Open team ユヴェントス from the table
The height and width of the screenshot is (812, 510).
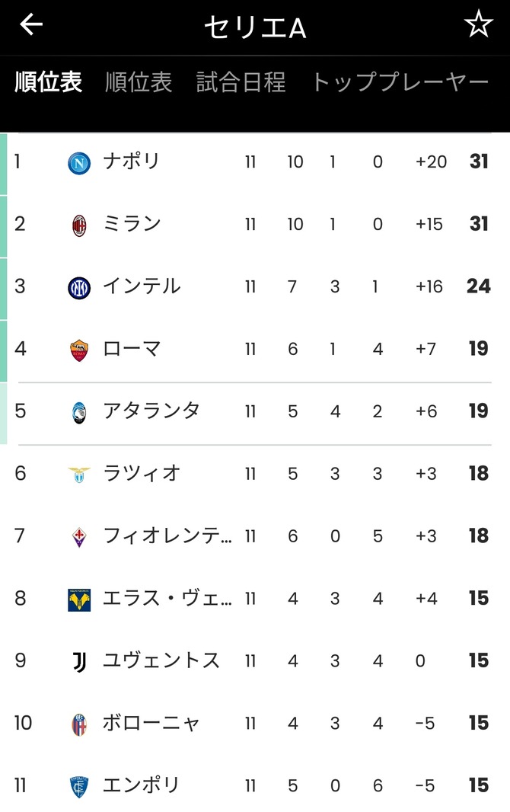click(161, 660)
